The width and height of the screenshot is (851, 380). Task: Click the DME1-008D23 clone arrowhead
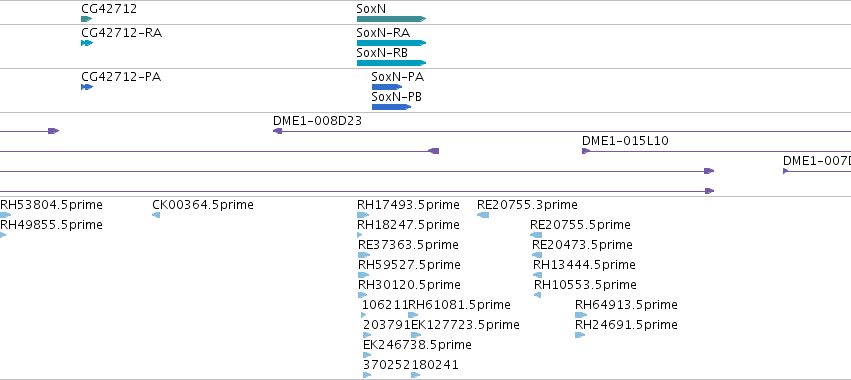(277, 131)
